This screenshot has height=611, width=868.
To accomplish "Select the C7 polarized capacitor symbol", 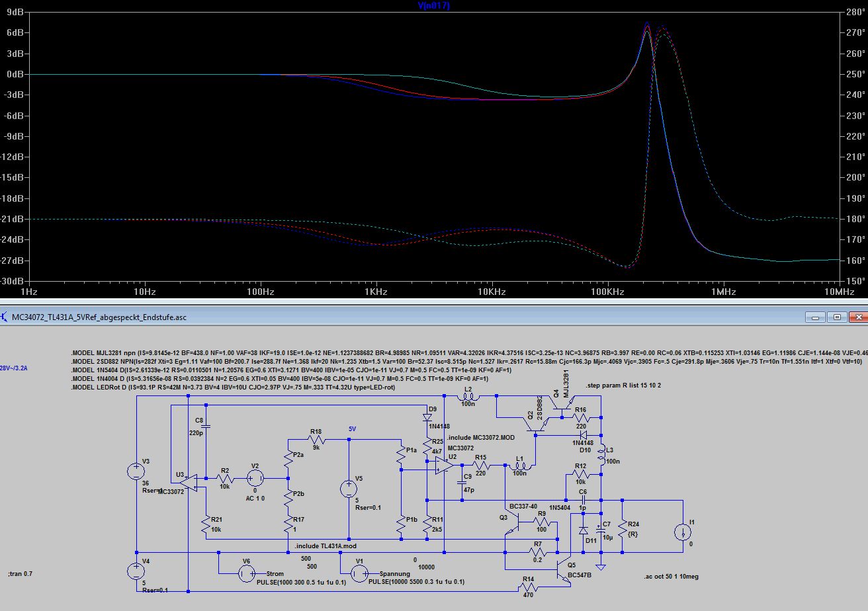I will click(x=601, y=530).
